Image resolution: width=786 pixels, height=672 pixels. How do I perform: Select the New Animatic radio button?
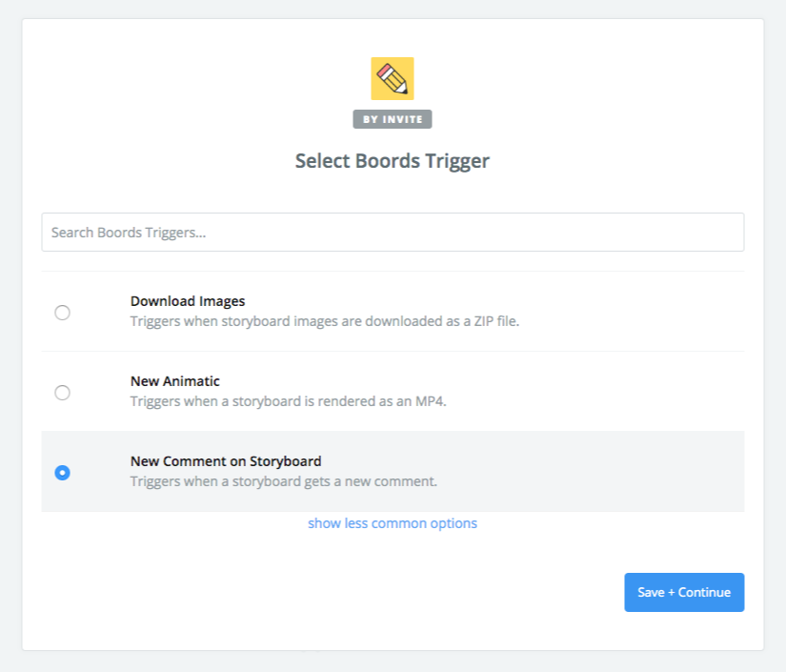tap(62, 392)
